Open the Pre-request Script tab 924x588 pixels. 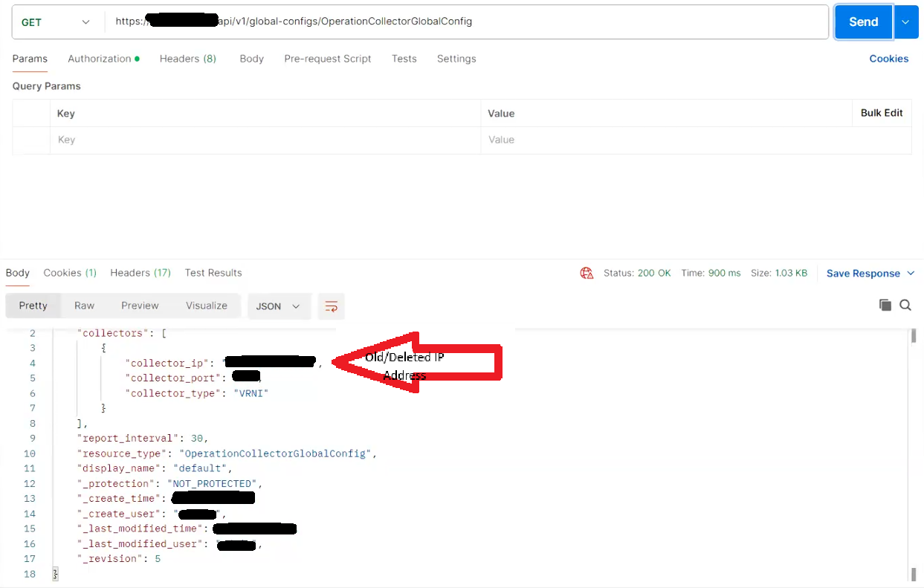point(328,59)
